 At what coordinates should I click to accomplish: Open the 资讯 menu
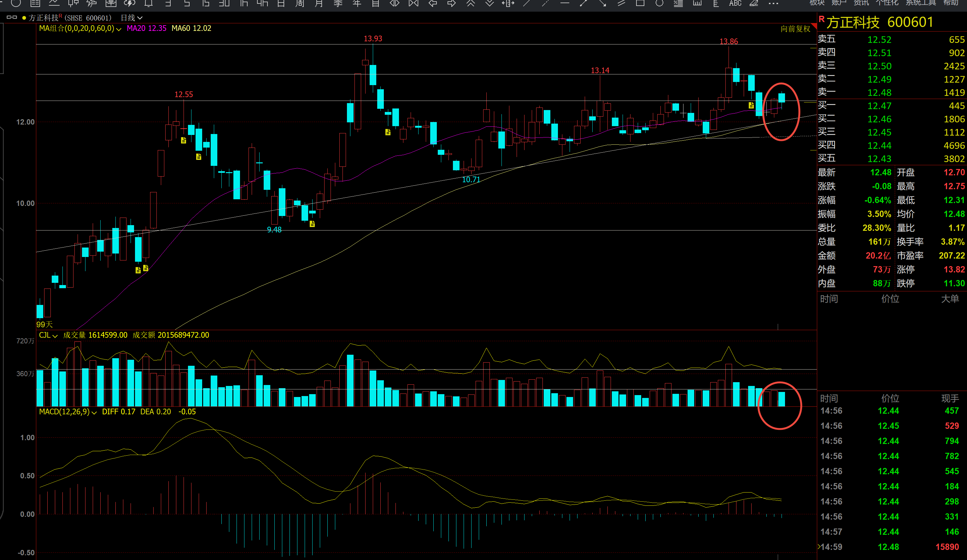tap(861, 3)
